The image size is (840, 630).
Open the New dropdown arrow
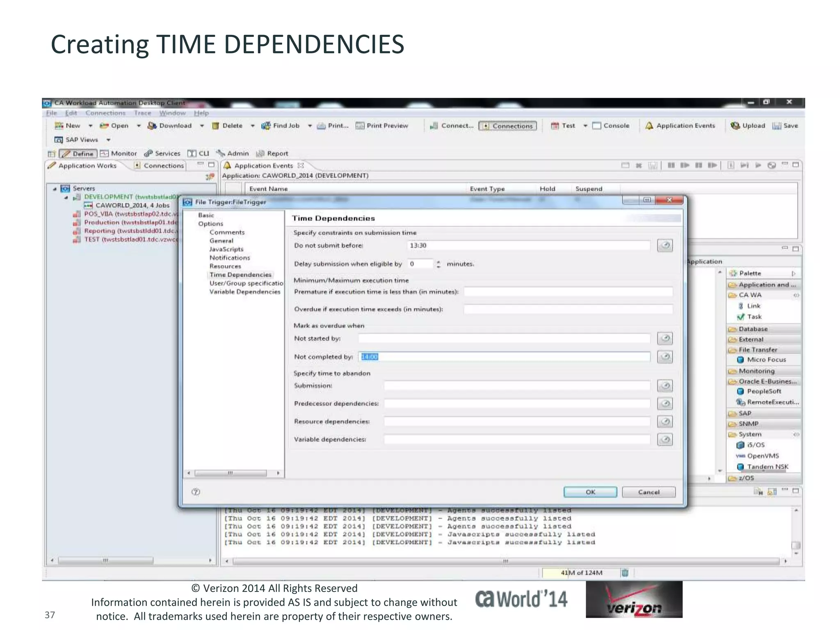pos(90,126)
